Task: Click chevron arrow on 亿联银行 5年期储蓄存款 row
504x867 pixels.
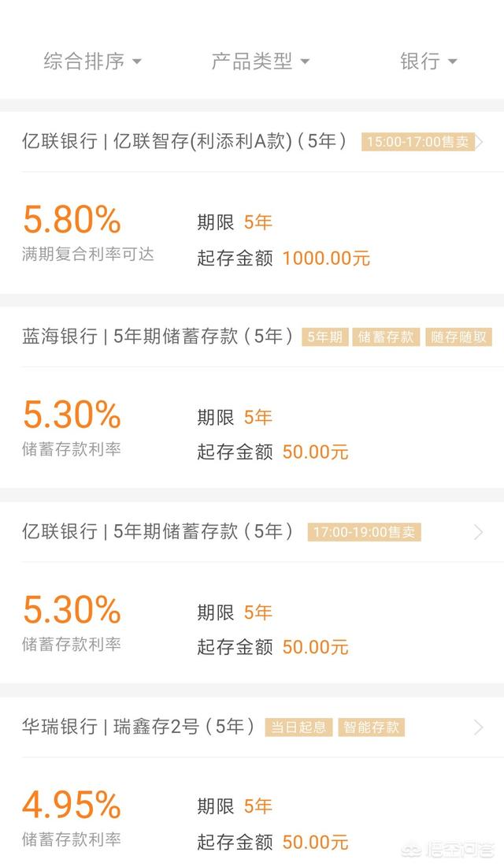Action: click(x=478, y=533)
